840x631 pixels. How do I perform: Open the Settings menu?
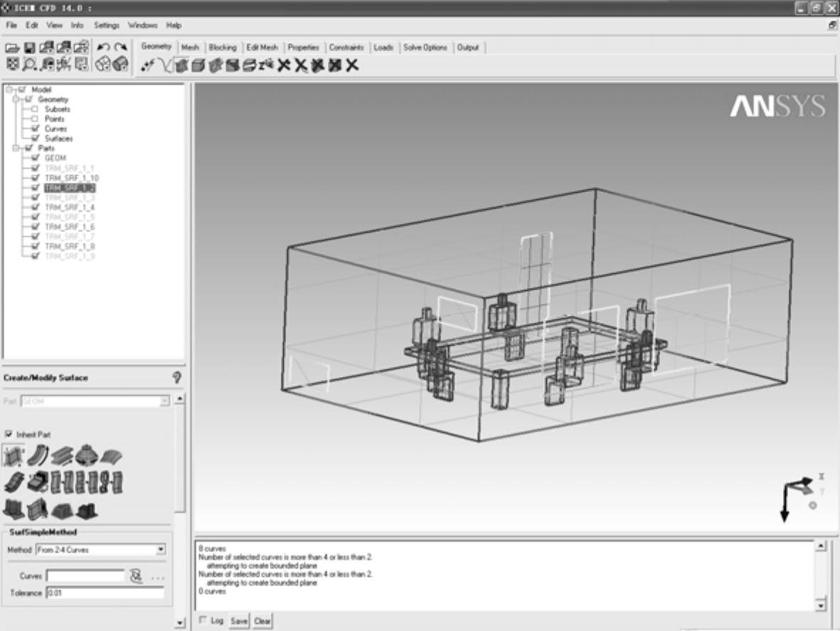(x=107, y=25)
